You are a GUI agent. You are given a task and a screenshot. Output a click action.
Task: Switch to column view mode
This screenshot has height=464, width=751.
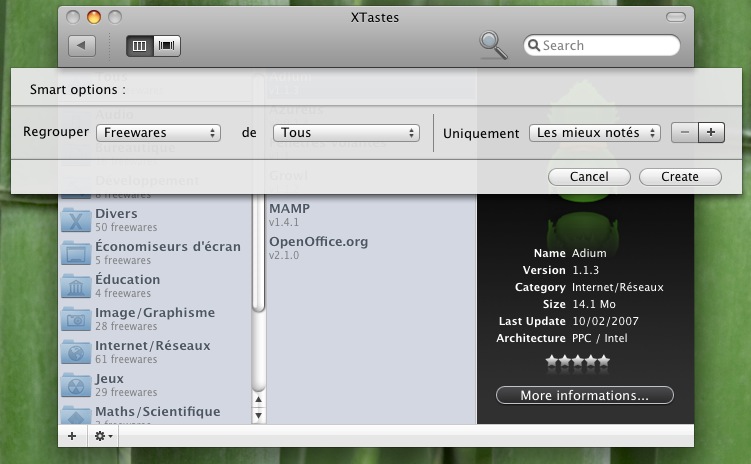[139, 45]
